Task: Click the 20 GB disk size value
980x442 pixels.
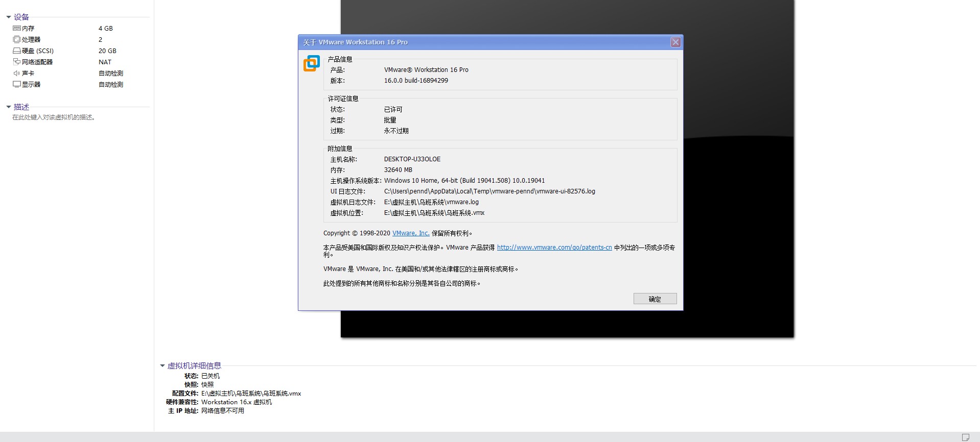Action: (107, 51)
